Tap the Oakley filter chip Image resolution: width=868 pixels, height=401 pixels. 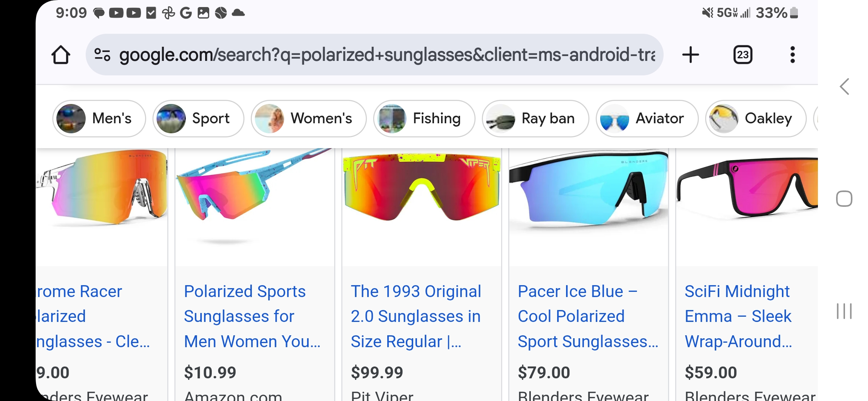tap(756, 118)
